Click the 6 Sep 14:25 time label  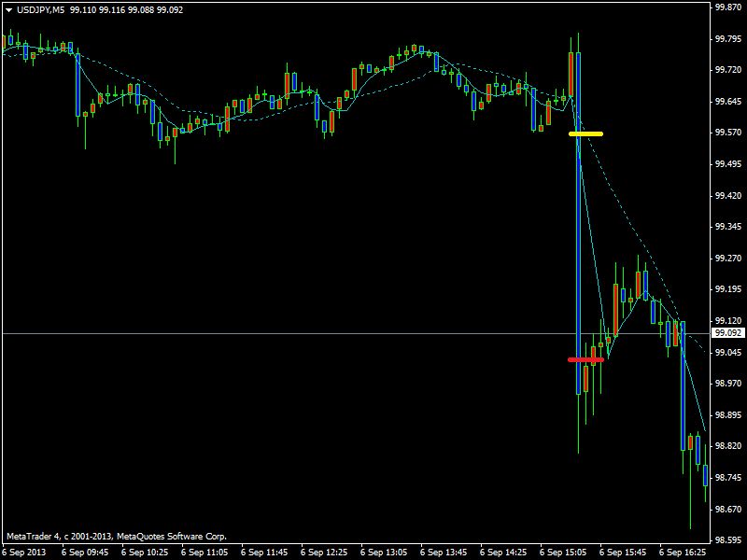503,553
